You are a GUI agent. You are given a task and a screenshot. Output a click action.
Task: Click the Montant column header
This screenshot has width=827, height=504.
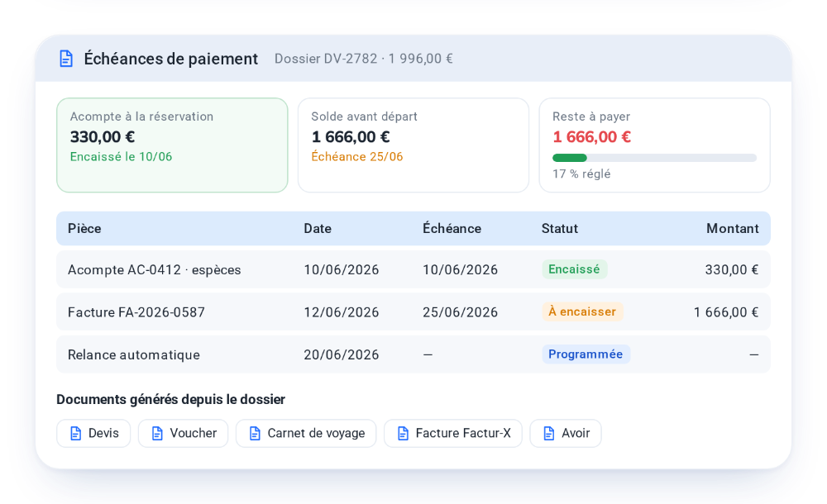click(733, 228)
